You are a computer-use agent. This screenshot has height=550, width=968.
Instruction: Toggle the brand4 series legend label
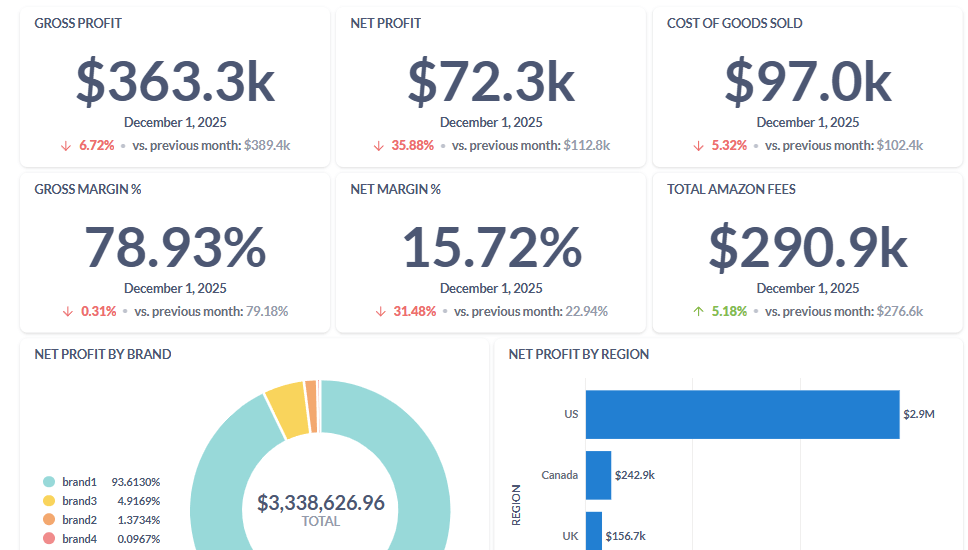[79, 539]
